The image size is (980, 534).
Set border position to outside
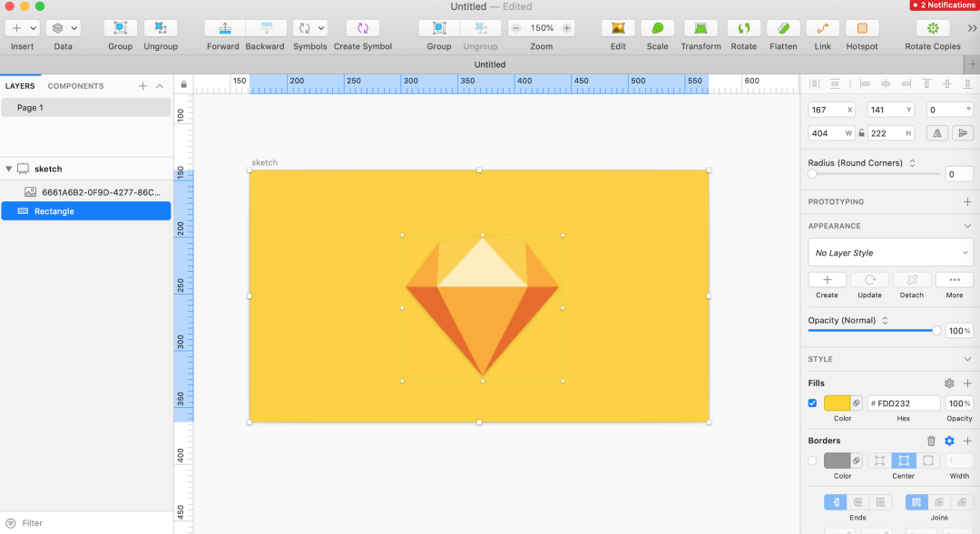(928, 461)
